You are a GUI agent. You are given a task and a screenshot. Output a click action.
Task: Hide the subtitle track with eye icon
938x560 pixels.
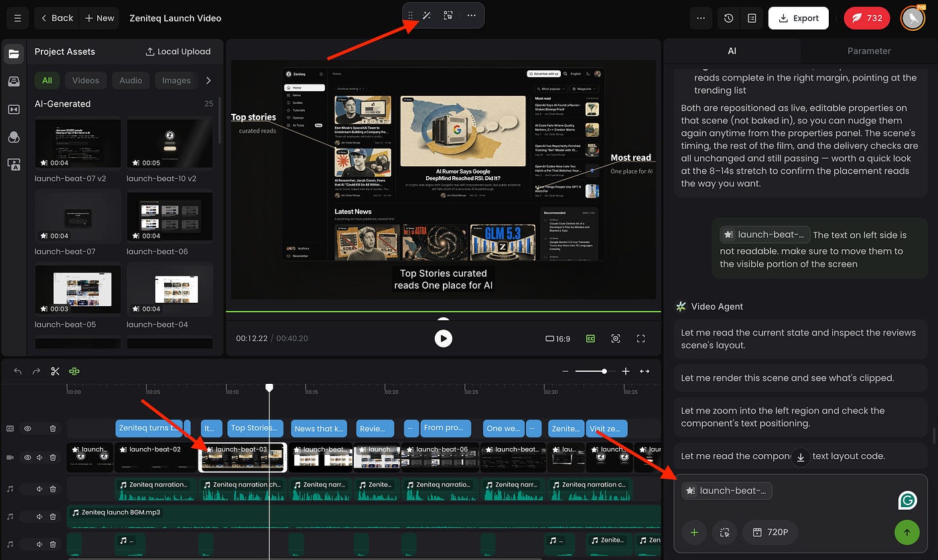(28, 429)
